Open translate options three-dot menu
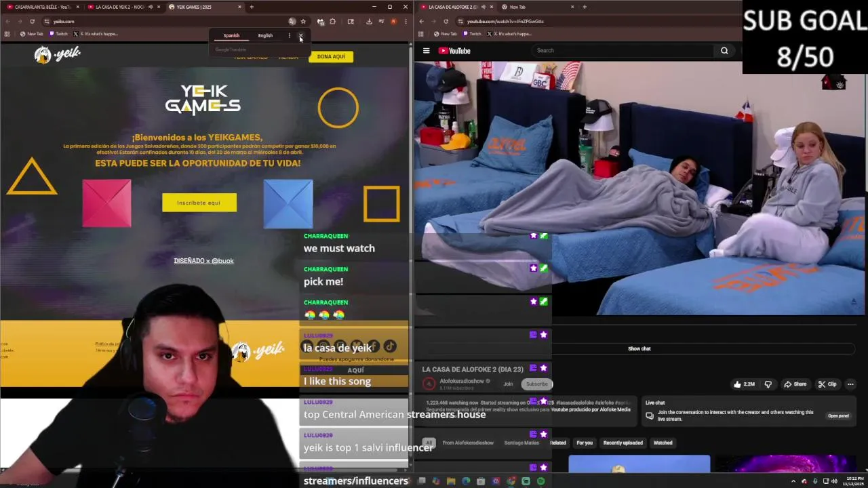 [289, 36]
